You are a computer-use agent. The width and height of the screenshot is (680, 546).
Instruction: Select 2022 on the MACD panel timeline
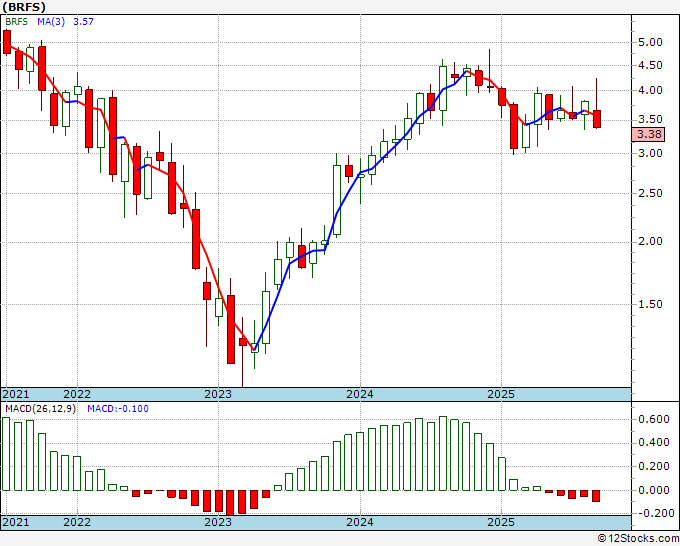click(77, 522)
